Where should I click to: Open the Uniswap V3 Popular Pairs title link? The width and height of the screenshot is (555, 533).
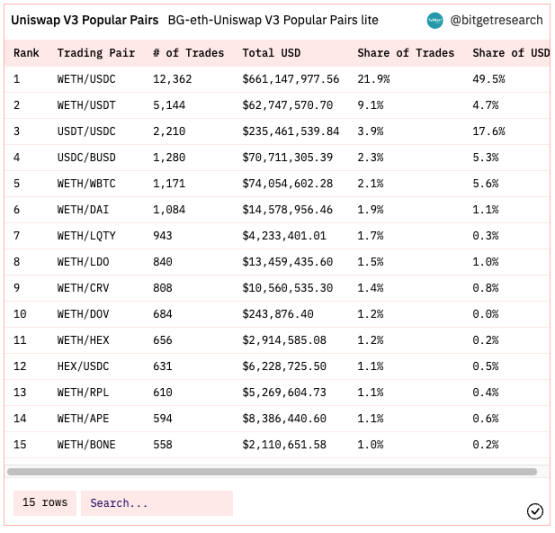coord(85,20)
